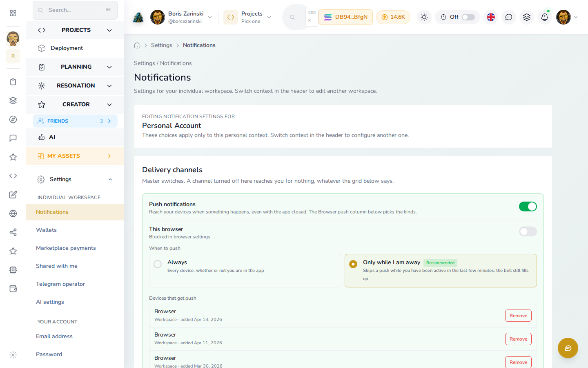Open language selector UK flag
This screenshot has height=368, width=588.
click(491, 17)
